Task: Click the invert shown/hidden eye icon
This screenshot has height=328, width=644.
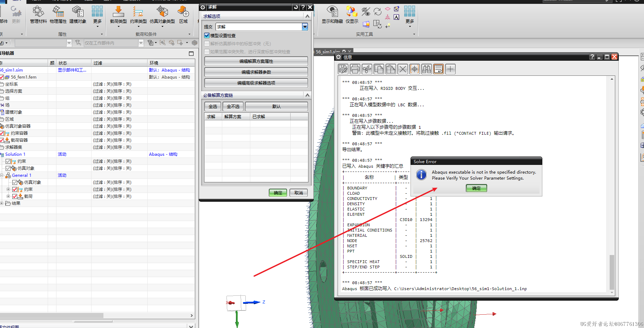Action: pos(366,12)
